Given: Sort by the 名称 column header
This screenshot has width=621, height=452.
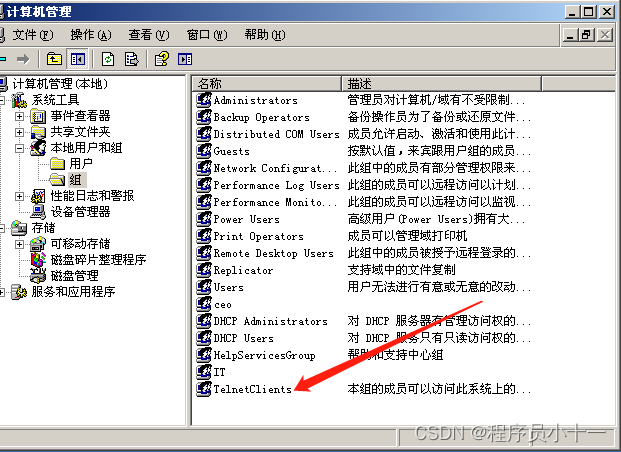Looking at the screenshot, I should (x=267, y=84).
